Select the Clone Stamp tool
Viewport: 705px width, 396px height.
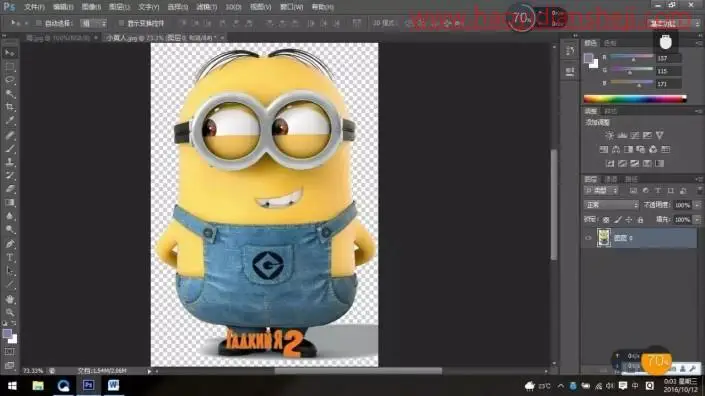[x=9, y=162]
